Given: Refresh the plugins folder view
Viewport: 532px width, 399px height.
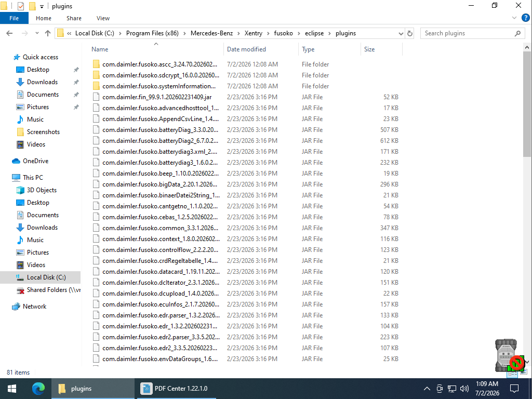Looking at the screenshot, I should pyautogui.click(x=410, y=33).
